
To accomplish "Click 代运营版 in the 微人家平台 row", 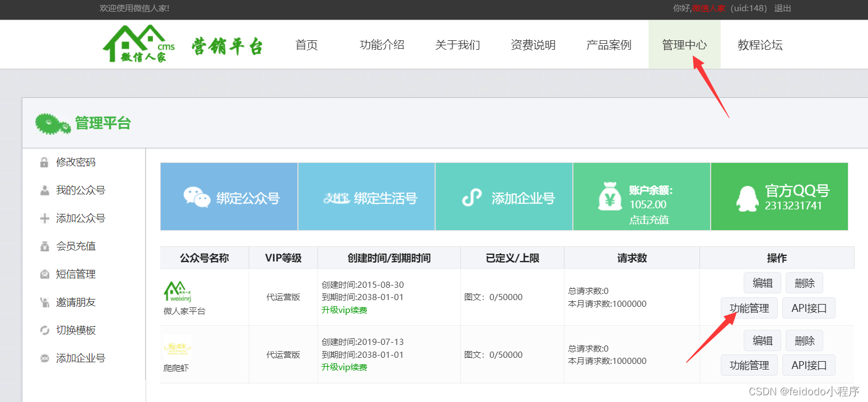I will (283, 297).
